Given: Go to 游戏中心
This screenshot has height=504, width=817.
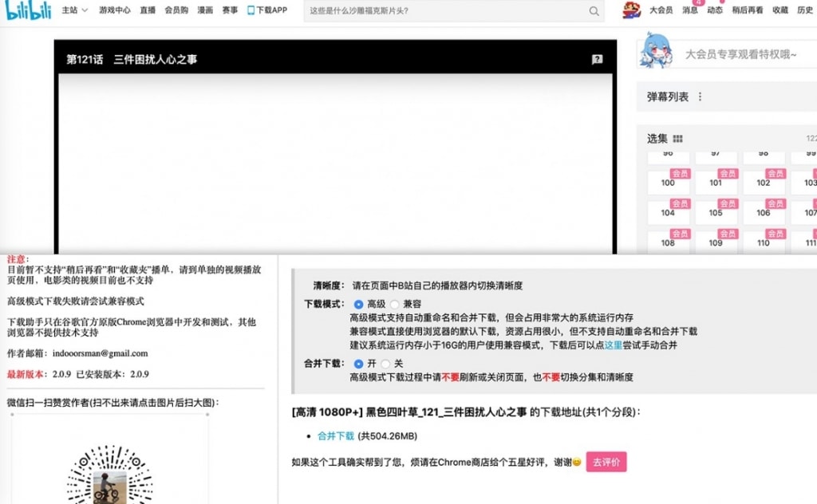Looking at the screenshot, I should (x=115, y=10).
